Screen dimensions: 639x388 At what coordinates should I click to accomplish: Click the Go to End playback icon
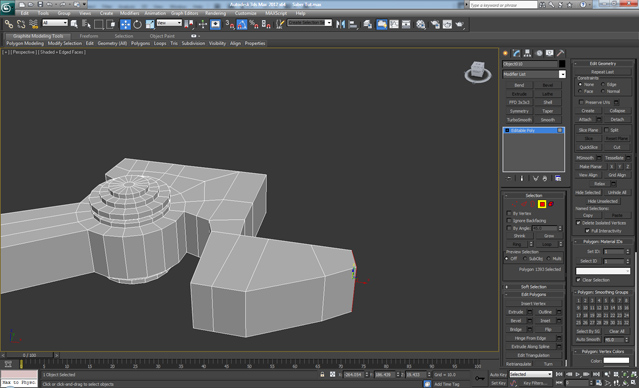[596, 374]
